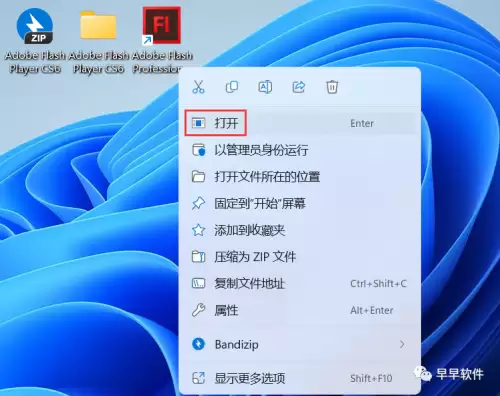The height and width of the screenshot is (396, 500).
Task: Select 复制文件地址 menu entry
Action: click(300, 284)
